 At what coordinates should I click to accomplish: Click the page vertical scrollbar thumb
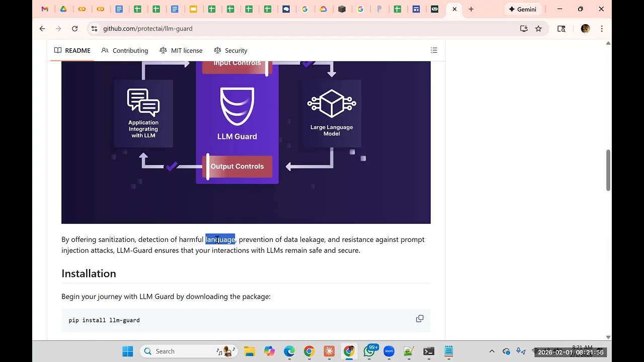608,170
